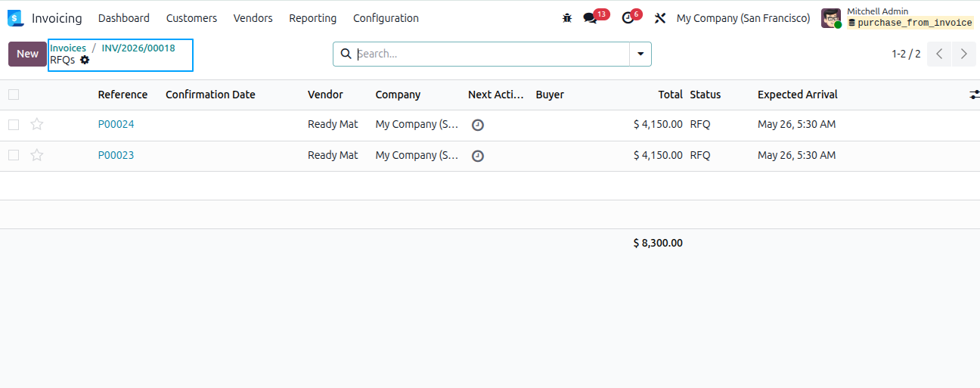Sort by the Confirmation Date column header

(210, 95)
